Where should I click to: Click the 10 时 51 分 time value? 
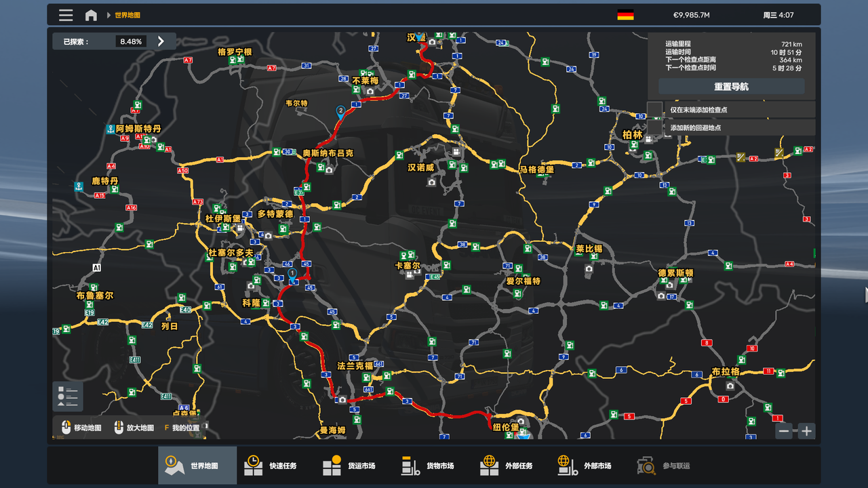[x=786, y=52]
